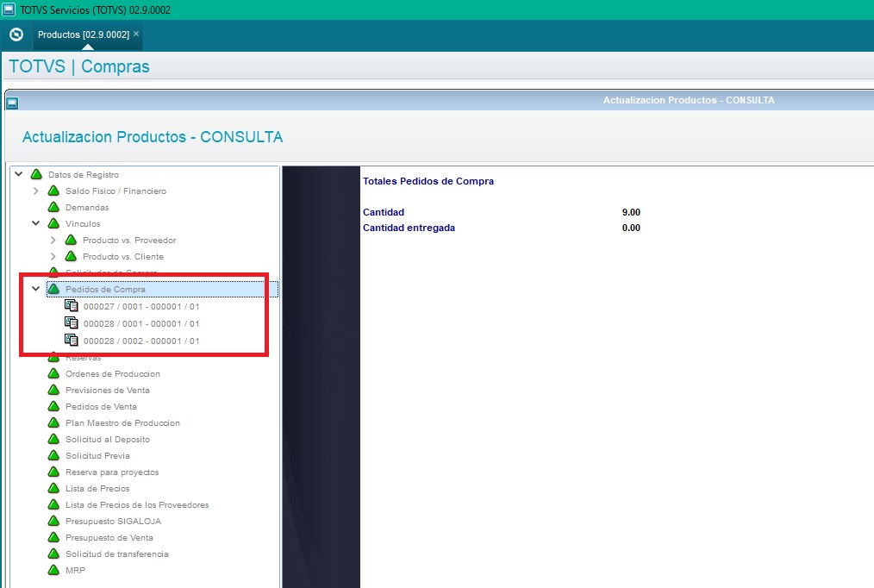The height and width of the screenshot is (588, 874).
Task: Select the Productos [02.9.0002] tab
Action: (84, 34)
